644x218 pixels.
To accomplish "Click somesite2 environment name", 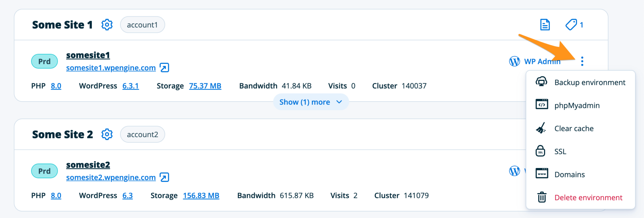I will tap(88, 165).
